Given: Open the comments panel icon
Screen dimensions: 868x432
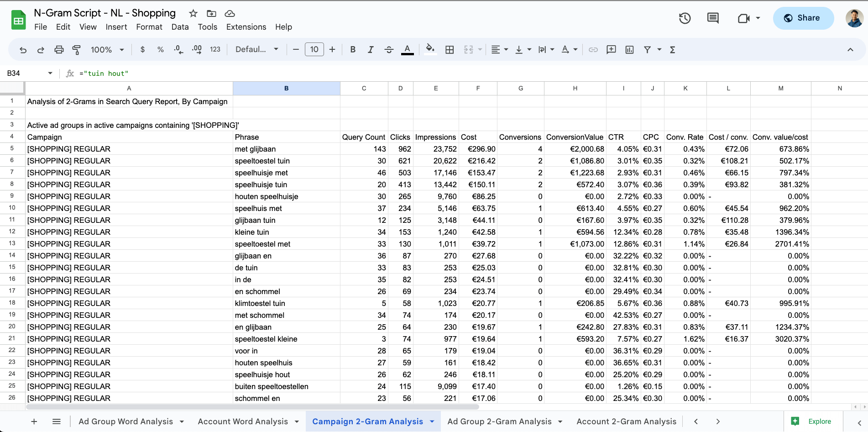Looking at the screenshot, I should [713, 18].
